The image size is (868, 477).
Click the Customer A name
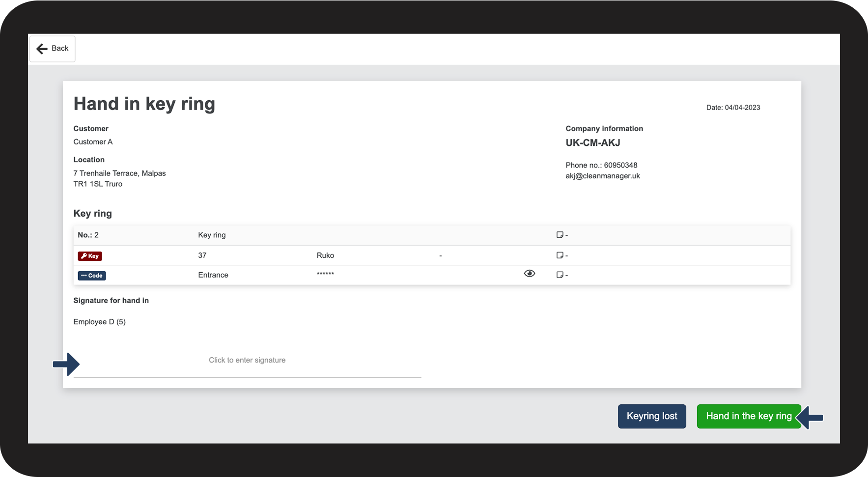(93, 142)
